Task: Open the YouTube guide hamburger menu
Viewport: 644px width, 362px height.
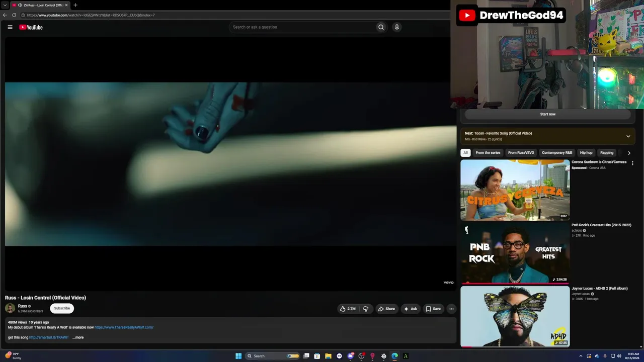Action: click(10, 27)
